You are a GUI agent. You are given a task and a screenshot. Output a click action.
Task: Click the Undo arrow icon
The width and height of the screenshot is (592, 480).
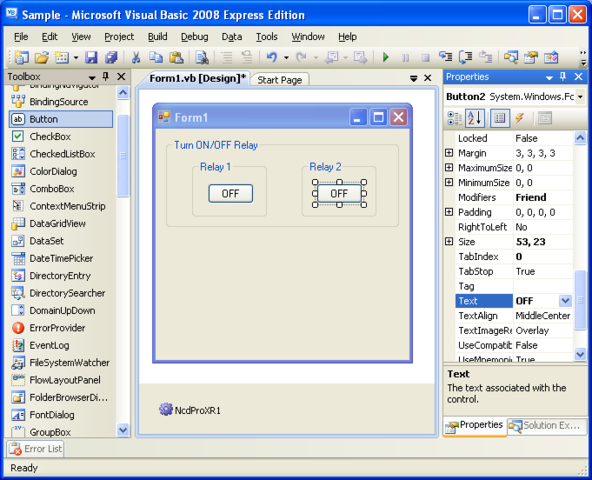tap(272, 57)
